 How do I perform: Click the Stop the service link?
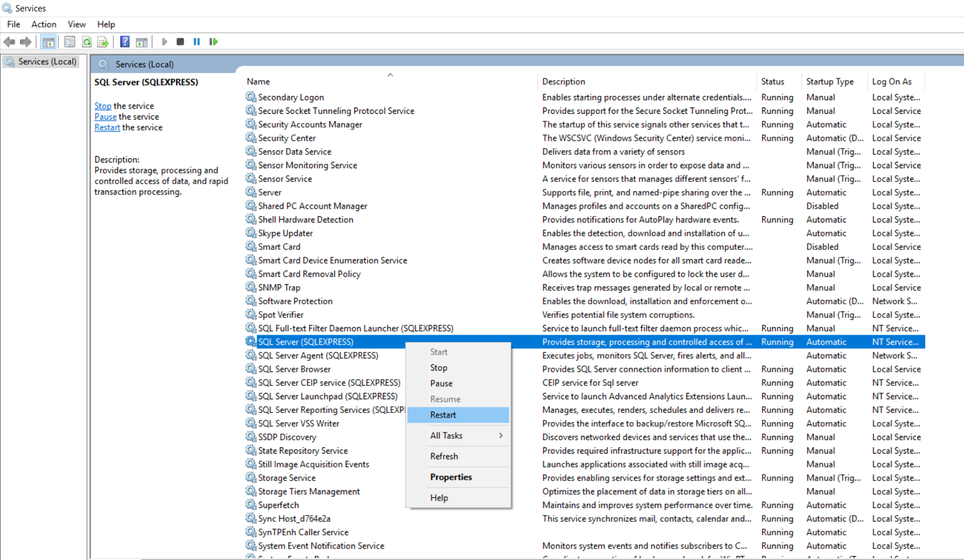[103, 106]
